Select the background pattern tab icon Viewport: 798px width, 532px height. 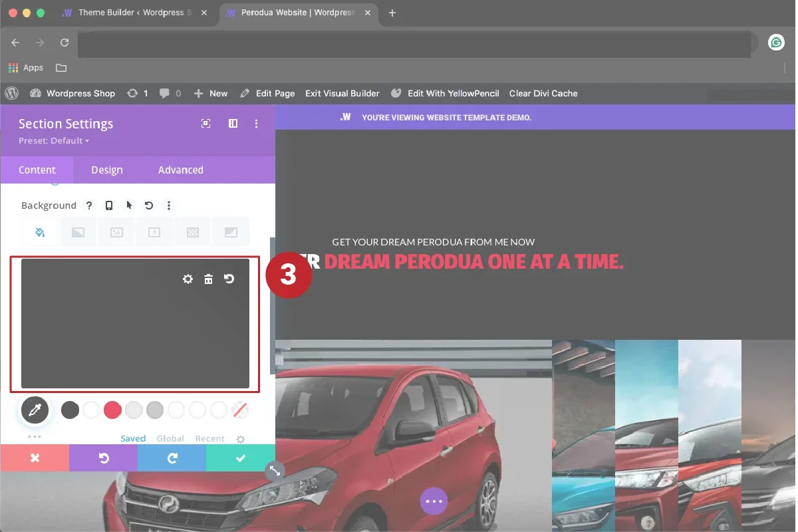[x=193, y=232]
